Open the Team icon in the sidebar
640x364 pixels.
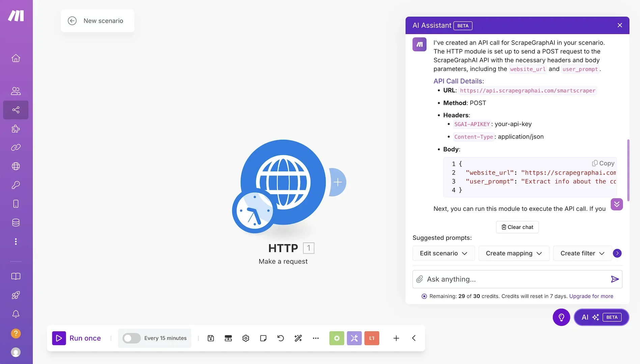[x=16, y=91]
